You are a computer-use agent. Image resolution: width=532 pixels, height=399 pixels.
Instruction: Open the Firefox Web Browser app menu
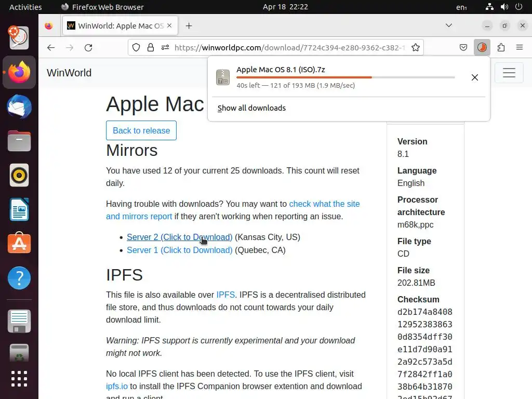pyautogui.click(x=102, y=7)
